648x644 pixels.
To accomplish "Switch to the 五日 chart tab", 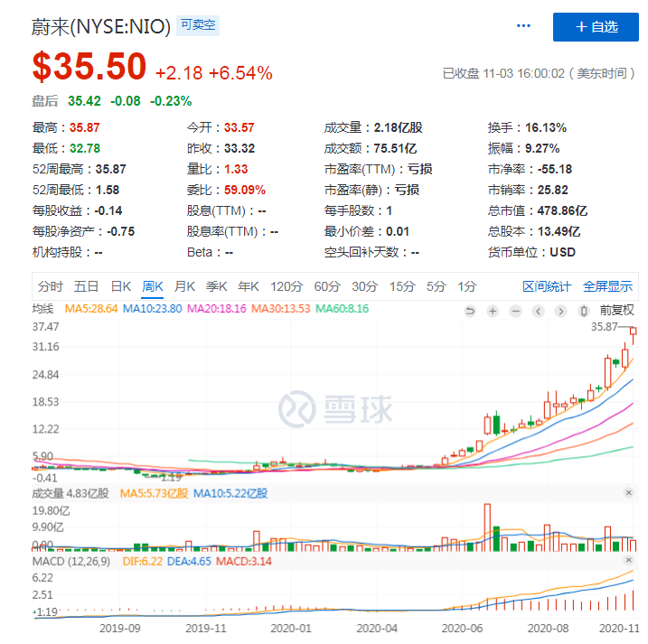I will 87,285.
